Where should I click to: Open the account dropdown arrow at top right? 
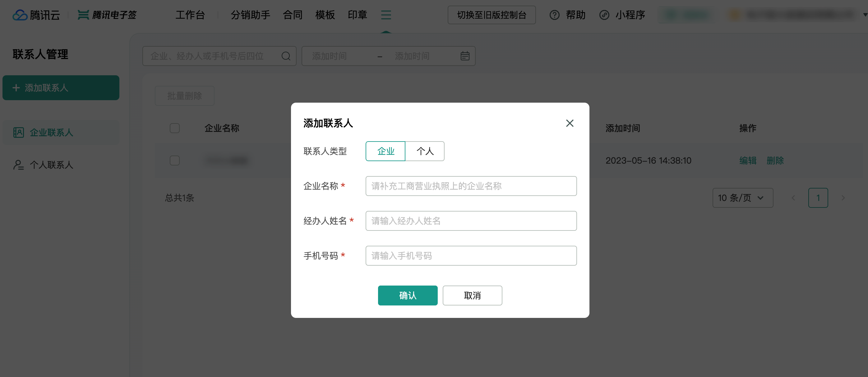tap(865, 15)
